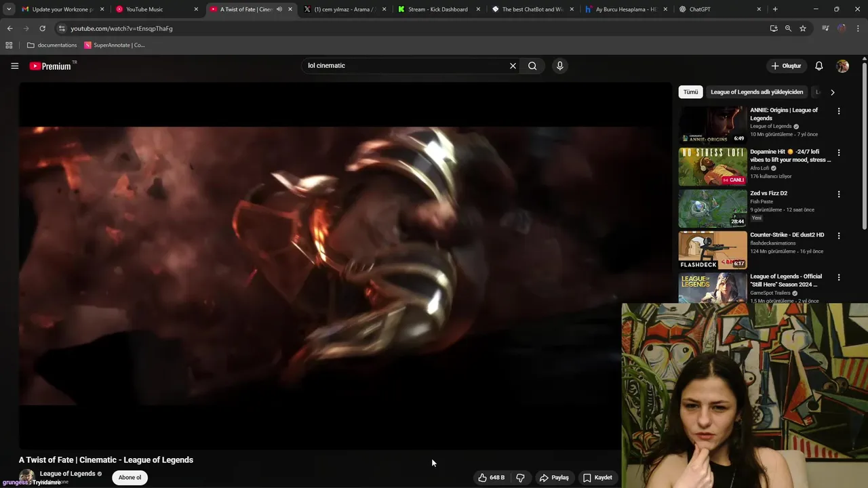
Task: Switch to The best ChatBot tab
Action: click(x=531, y=9)
